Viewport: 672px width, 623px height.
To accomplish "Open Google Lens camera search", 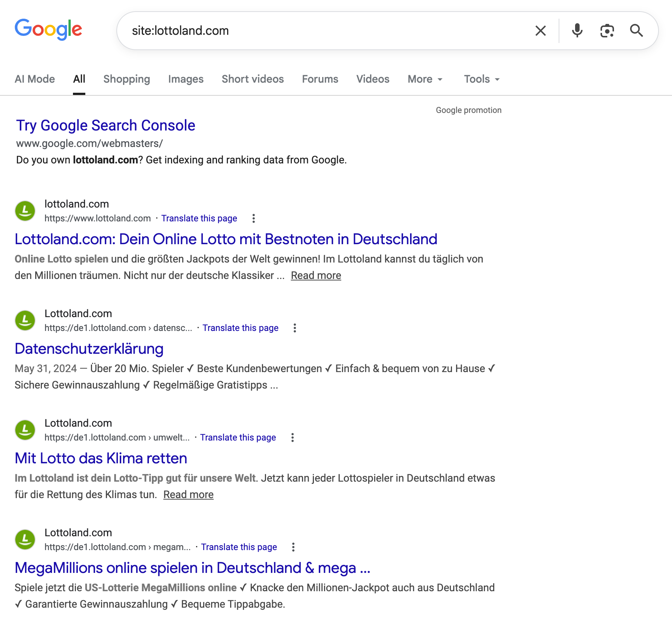I will [x=607, y=31].
